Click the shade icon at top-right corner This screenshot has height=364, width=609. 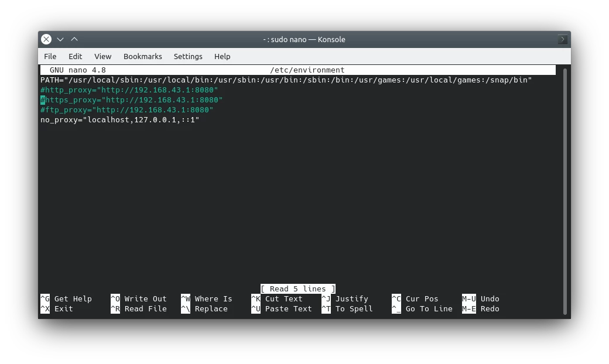coord(562,39)
